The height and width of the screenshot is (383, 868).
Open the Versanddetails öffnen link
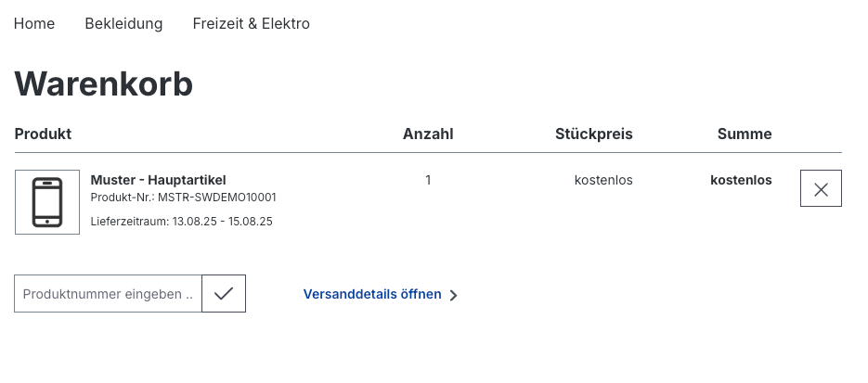coord(372,294)
